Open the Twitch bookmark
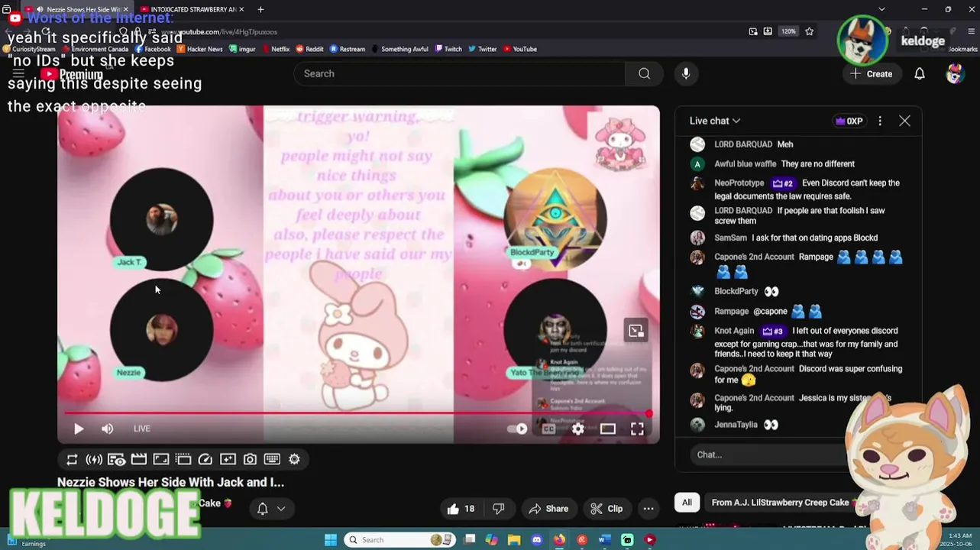Viewport: 980px width, 550px height. tap(448, 49)
